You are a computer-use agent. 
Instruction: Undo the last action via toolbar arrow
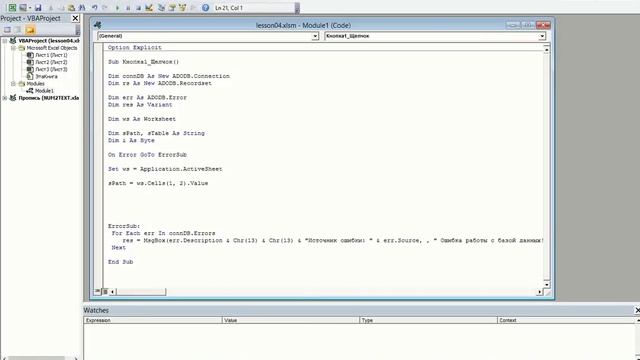point(95,8)
